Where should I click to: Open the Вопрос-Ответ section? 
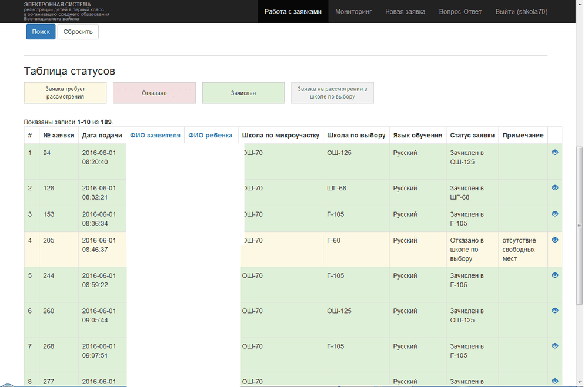coord(460,12)
